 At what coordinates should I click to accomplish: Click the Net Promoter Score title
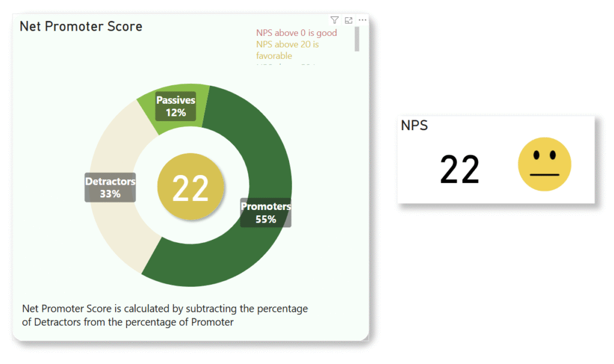click(81, 26)
